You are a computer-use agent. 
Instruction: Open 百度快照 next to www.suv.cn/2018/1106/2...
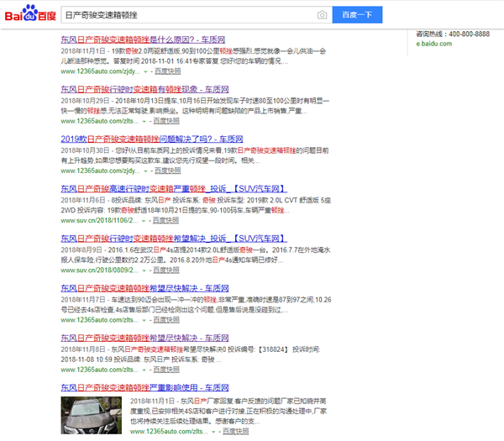pyautogui.click(x=165, y=220)
